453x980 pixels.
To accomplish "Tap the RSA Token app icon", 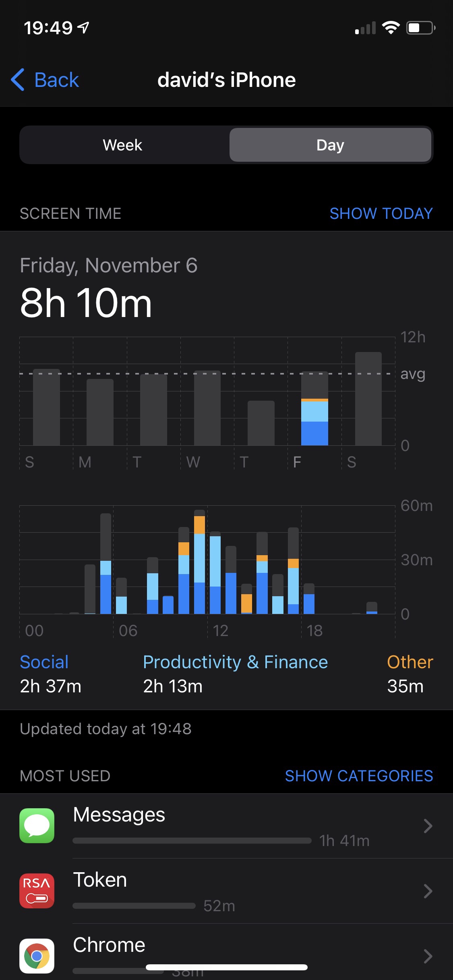I will pos(37,891).
